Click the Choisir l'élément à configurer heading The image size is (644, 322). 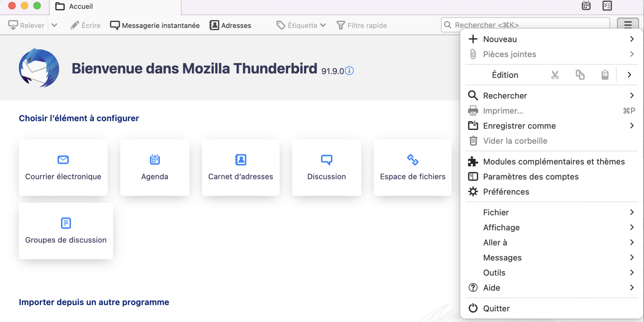[79, 118]
